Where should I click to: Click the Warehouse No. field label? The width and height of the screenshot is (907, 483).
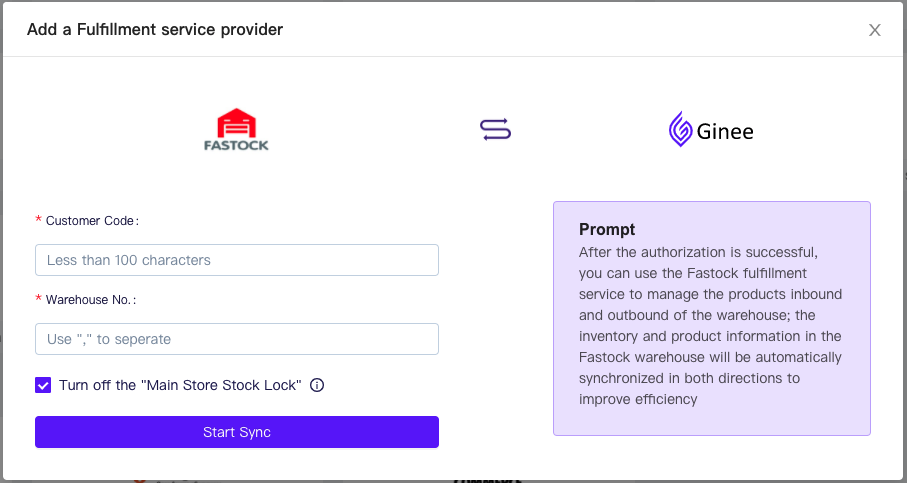coord(90,299)
